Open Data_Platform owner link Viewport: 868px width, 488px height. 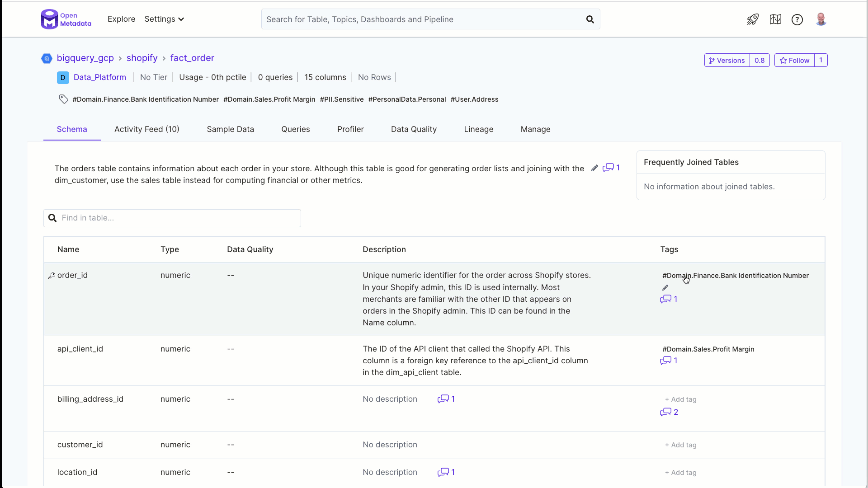[x=99, y=77]
